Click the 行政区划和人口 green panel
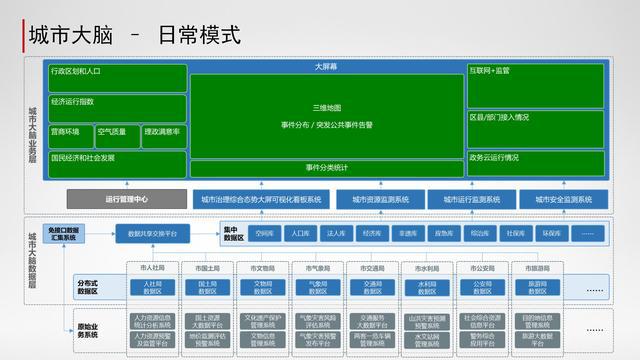The width and height of the screenshot is (640, 360). tap(118, 78)
